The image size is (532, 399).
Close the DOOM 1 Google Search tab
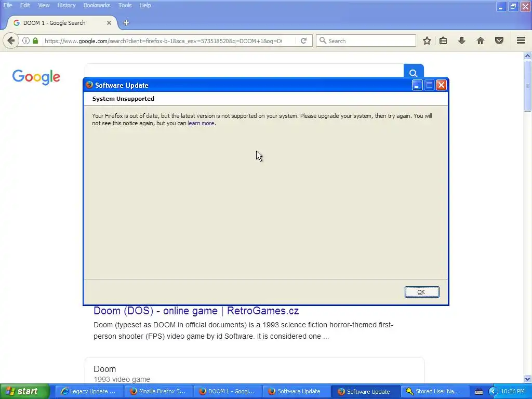(109, 23)
